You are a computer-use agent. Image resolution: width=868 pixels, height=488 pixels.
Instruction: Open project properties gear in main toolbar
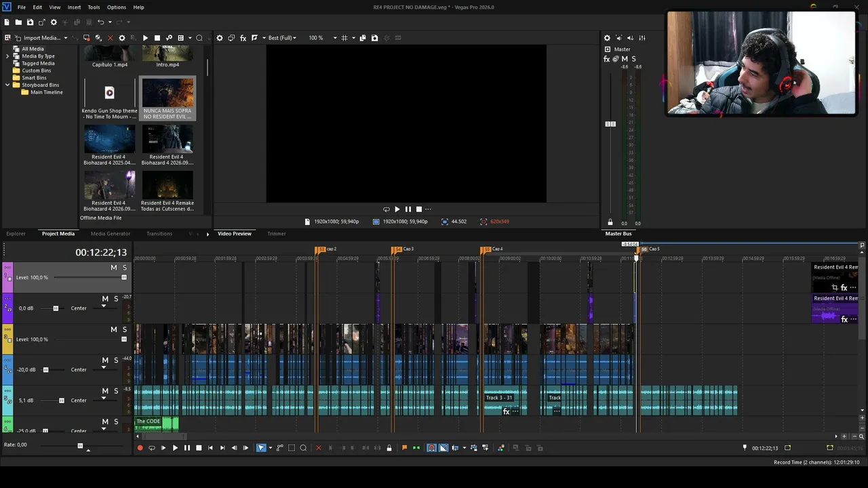(54, 22)
